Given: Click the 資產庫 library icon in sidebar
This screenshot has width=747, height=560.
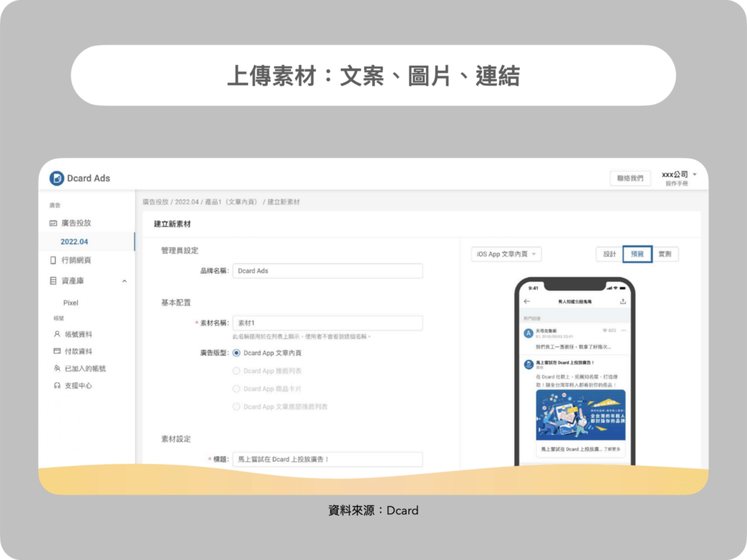Looking at the screenshot, I should pyautogui.click(x=53, y=281).
